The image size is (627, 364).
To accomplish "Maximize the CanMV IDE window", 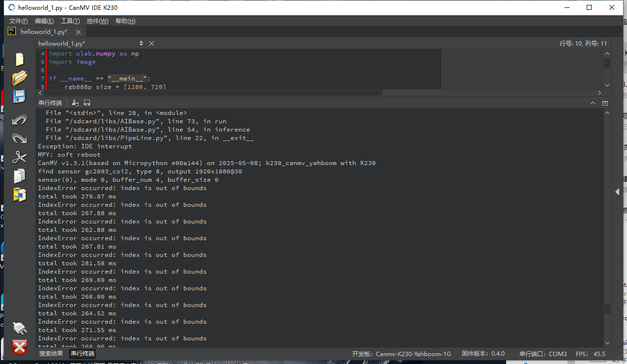I will pyautogui.click(x=589, y=7).
